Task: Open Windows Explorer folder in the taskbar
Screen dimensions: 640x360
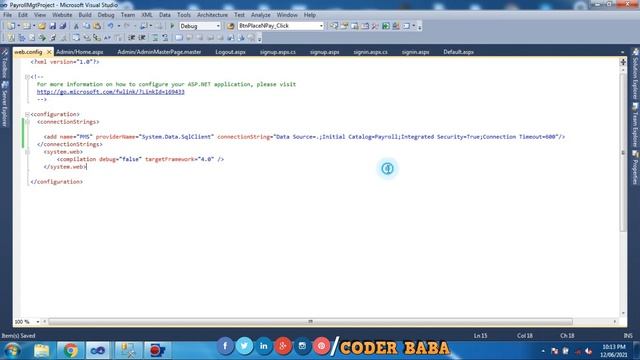Action: (x=42, y=350)
